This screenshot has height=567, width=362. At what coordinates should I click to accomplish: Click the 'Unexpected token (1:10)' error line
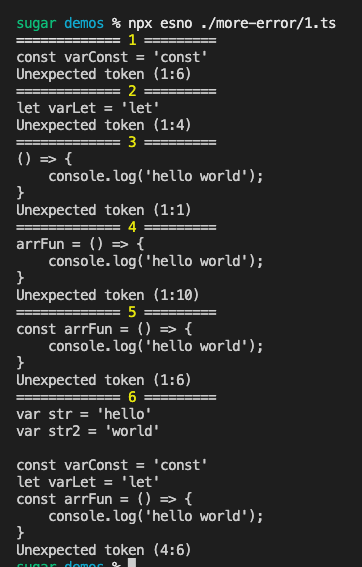point(108,295)
